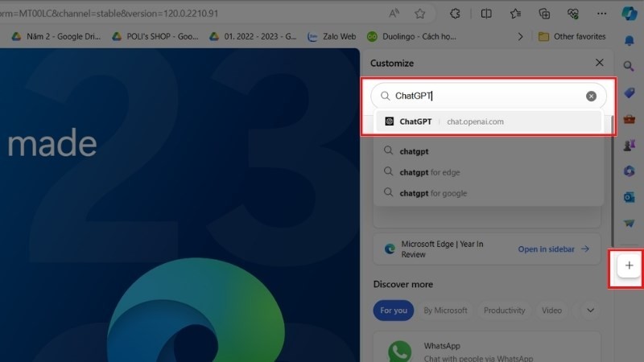Viewport: 644px width, 362px height.
Task: Open the Games chess sidebar icon
Action: pos(630,146)
